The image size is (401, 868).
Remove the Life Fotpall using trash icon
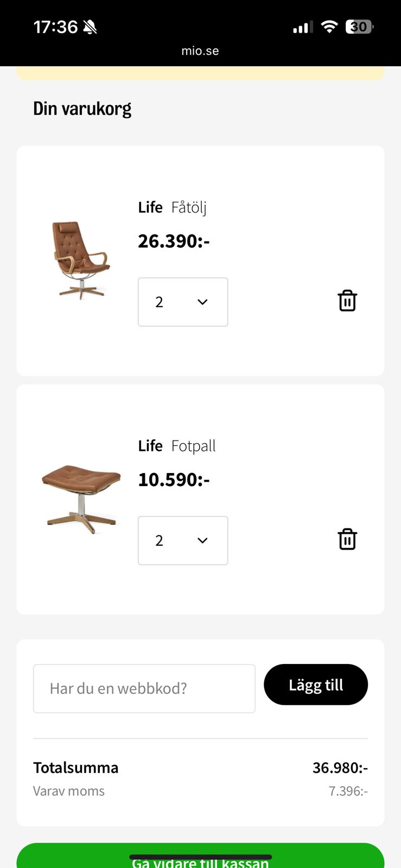click(x=347, y=539)
